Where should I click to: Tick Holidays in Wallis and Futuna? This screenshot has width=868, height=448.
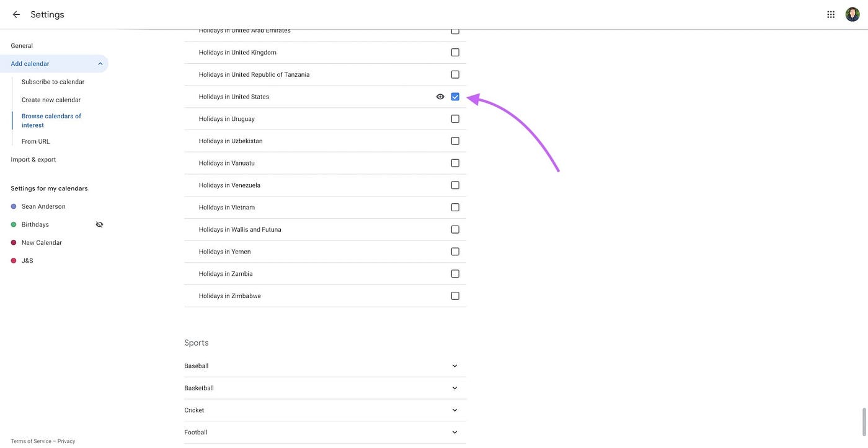click(455, 229)
